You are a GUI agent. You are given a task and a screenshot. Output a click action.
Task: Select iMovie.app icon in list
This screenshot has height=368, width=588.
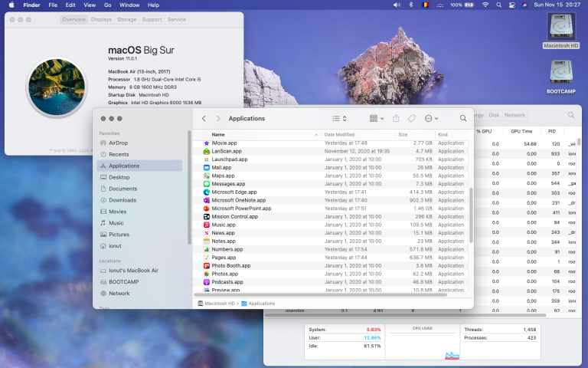(206, 143)
